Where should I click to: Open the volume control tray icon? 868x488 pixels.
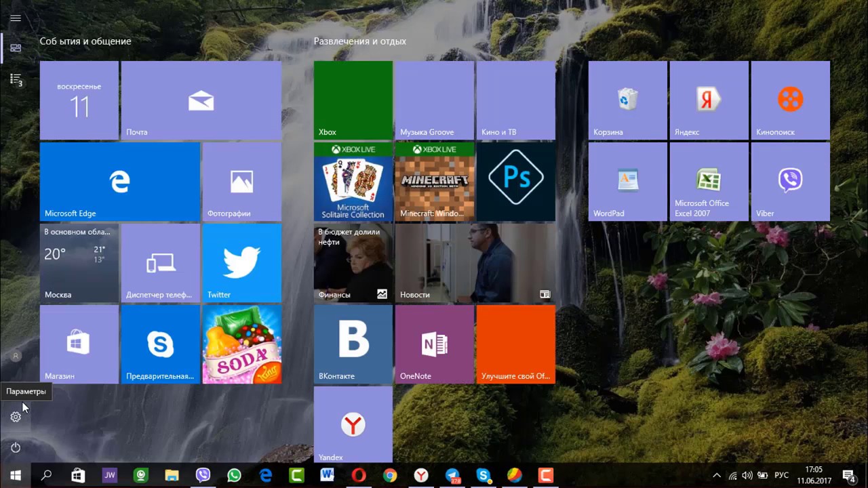click(x=747, y=476)
